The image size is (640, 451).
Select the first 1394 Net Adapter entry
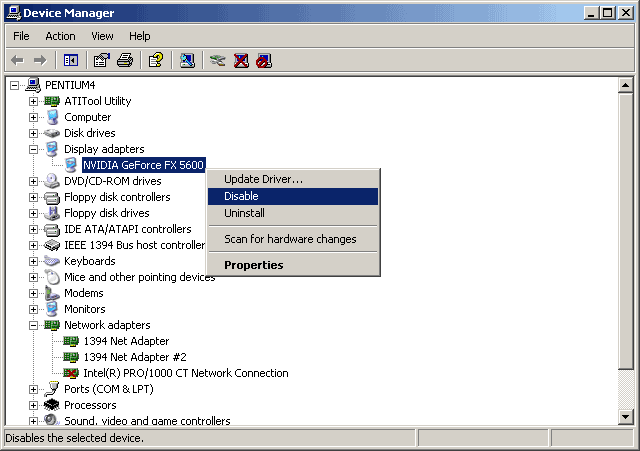coord(126,341)
